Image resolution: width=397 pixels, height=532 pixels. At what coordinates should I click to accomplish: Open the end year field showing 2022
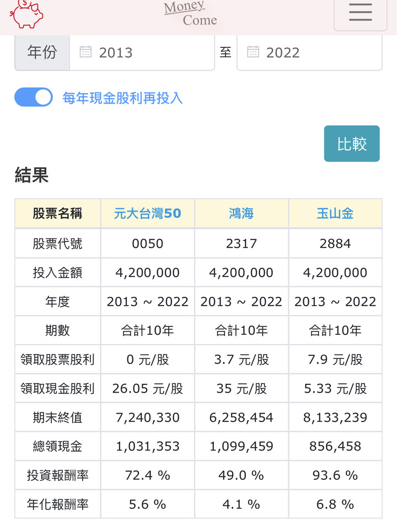(x=309, y=52)
